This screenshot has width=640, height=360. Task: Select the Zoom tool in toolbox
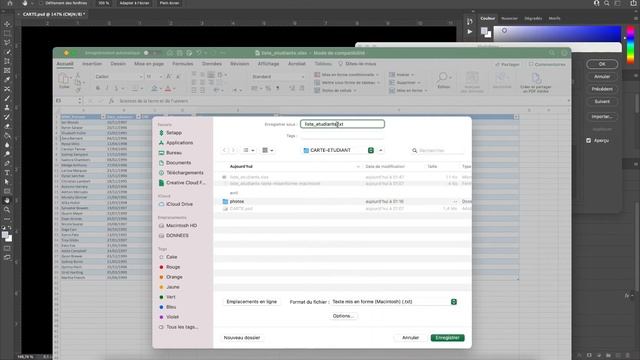7,210
